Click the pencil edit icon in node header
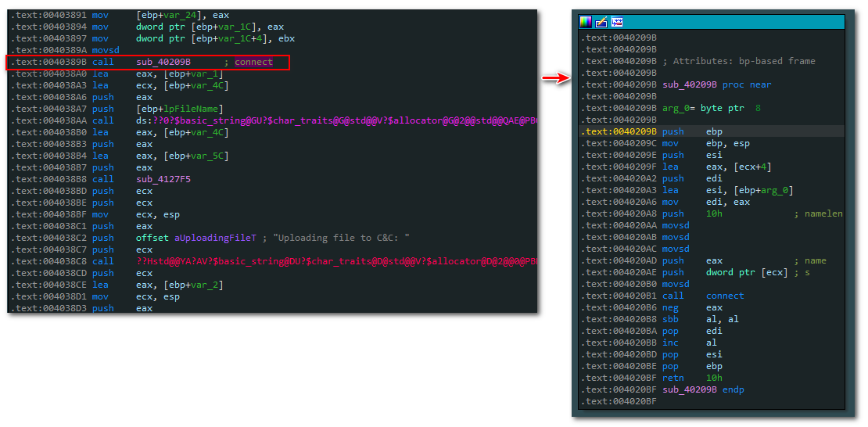The image size is (868, 427). coord(601,22)
